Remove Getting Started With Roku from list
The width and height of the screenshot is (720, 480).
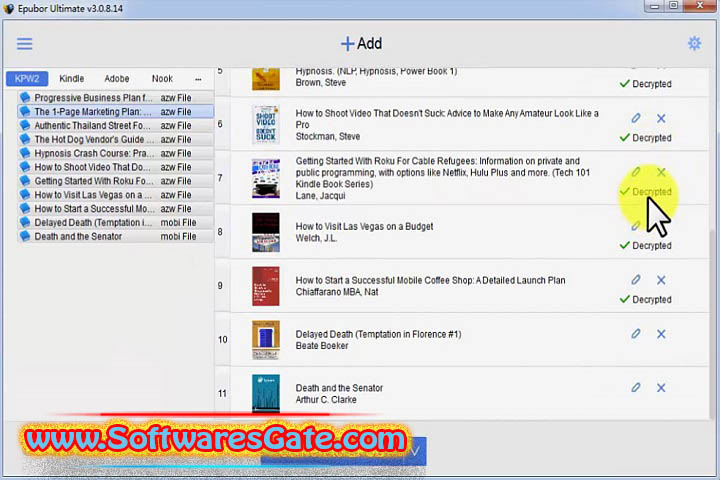[x=661, y=172]
